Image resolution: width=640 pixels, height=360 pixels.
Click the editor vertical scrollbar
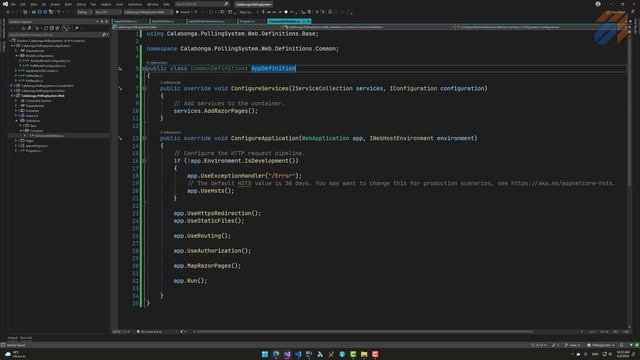click(629, 110)
